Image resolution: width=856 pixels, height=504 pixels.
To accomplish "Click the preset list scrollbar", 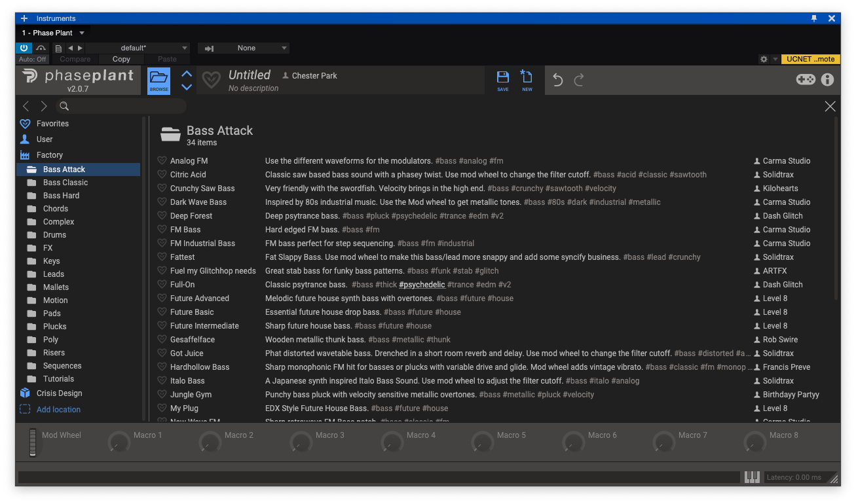I will (x=836, y=209).
